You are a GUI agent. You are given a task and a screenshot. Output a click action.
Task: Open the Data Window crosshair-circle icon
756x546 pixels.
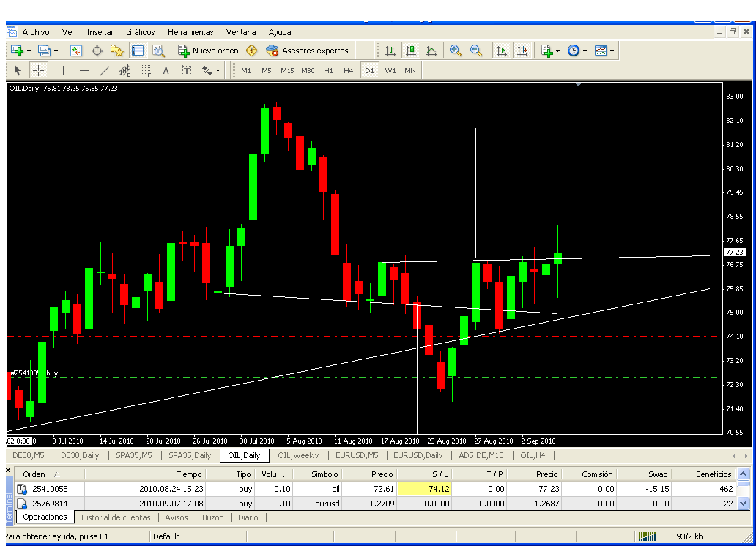[97, 51]
